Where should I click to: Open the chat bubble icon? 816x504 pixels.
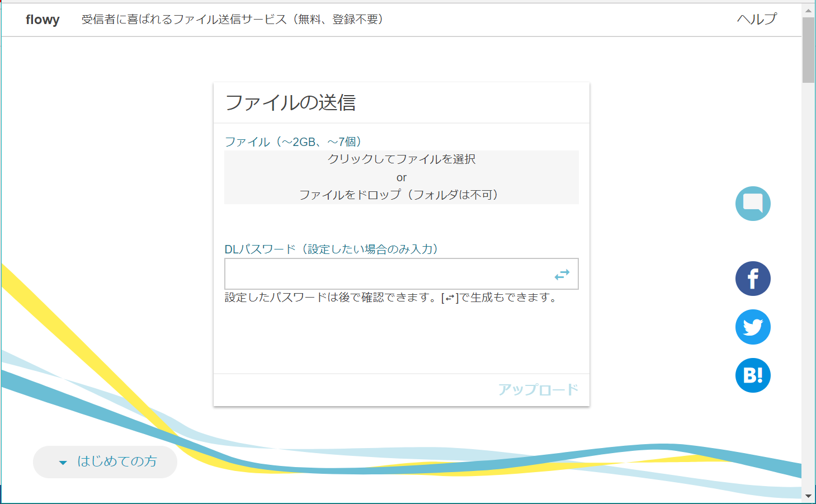[753, 204]
